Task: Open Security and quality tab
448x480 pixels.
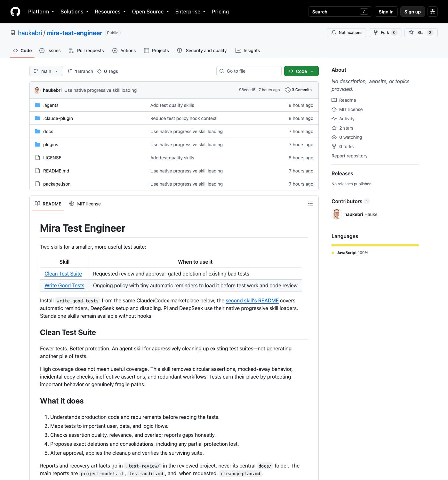Action: tap(202, 51)
